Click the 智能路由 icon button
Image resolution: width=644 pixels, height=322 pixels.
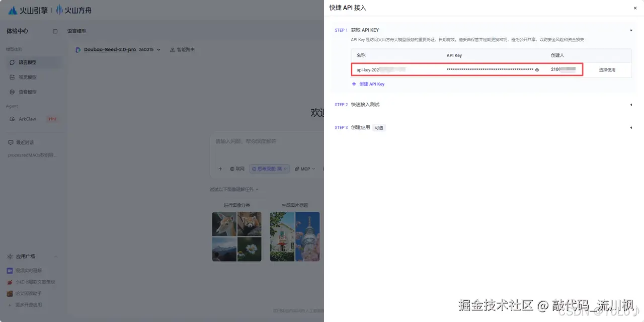(182, 49)
